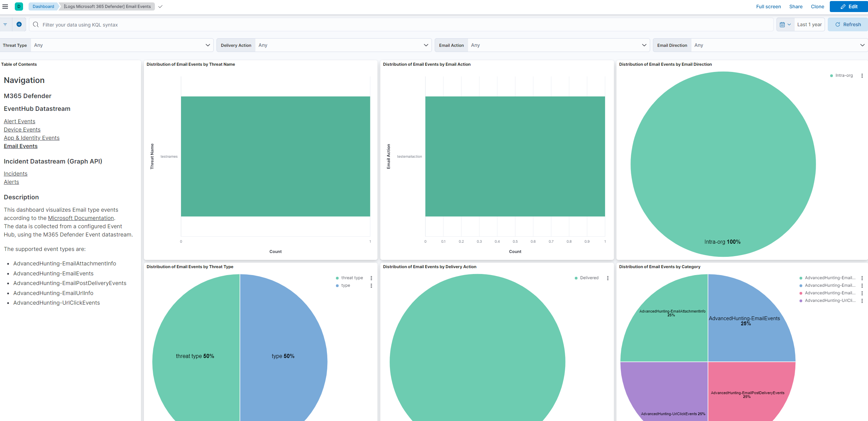Open options menu on the Intra-org legend

(x=862, y=75)
